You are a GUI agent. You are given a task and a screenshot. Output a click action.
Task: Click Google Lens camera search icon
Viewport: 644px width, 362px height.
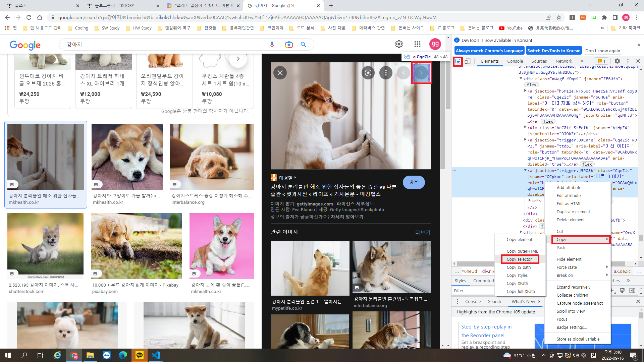288,45
